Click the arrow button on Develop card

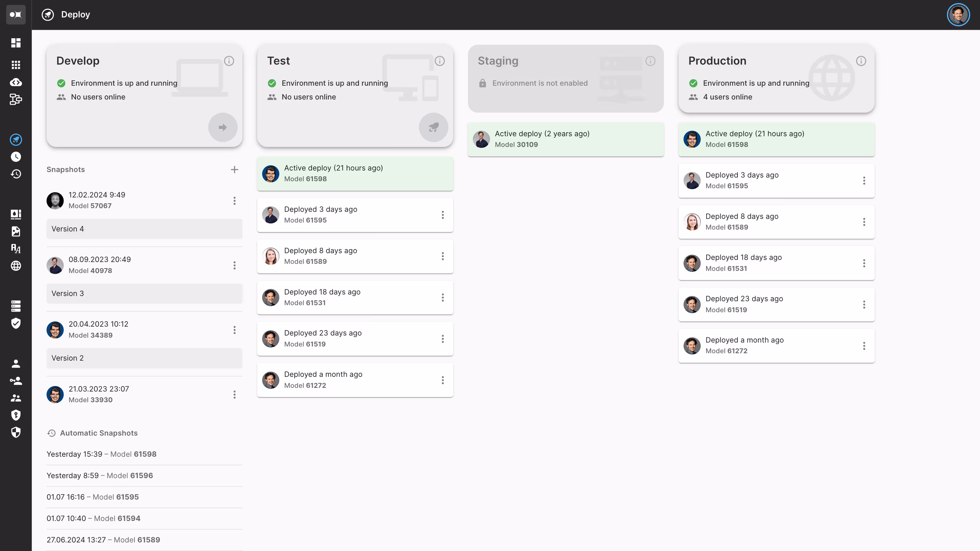(x=223, y=127)
